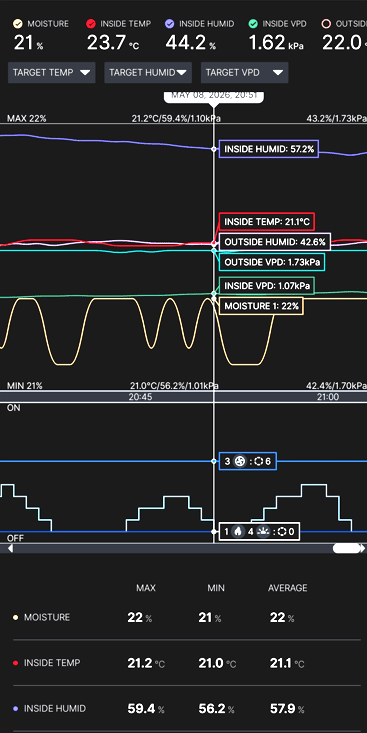The image size is (367, 733).
Task: Select the Inside Temp row in stats table
Action: [187, 663]
